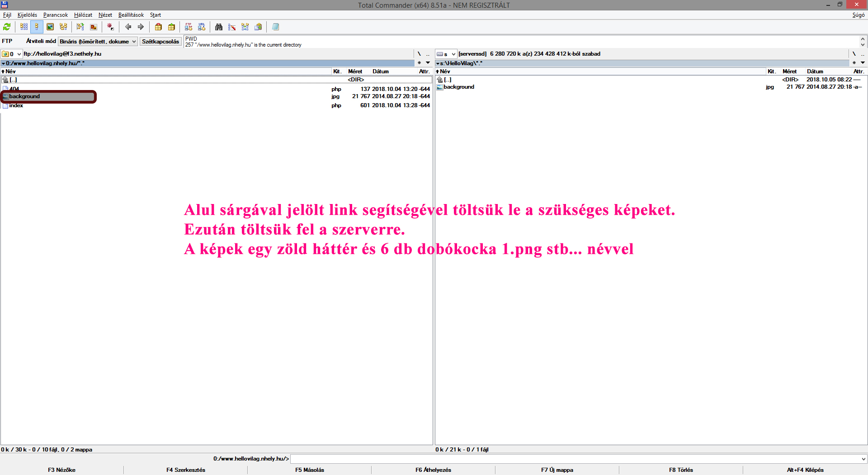Image resolution: width=868 pixels, height=475 pixels.
Task: Open the Parancsok menu
Action: click(55, 15)
